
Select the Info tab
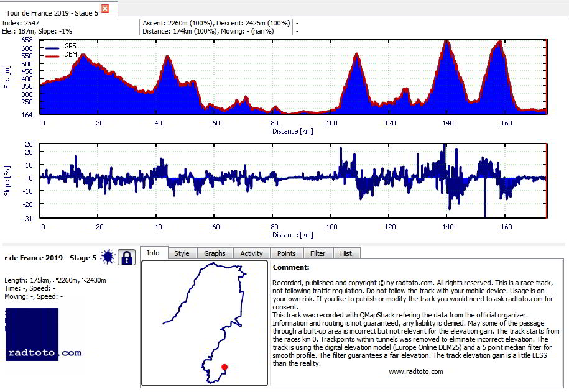[x=154, y=253]
